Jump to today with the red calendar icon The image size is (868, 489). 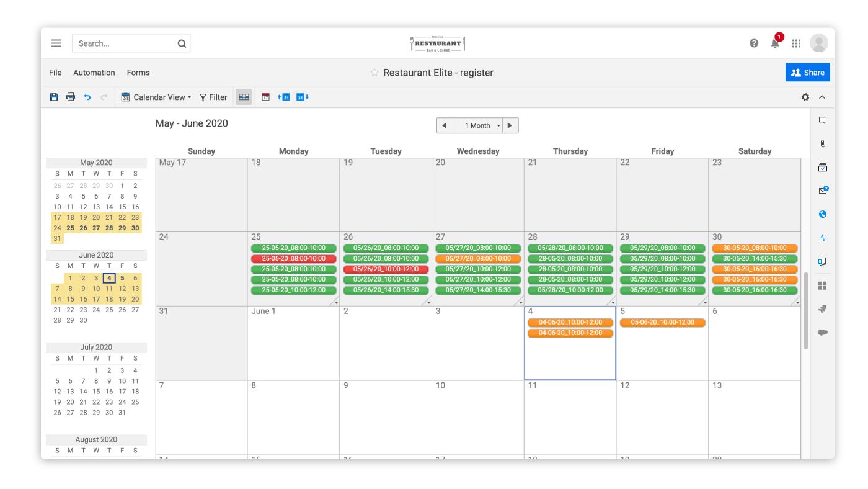(x=265, y=97)
